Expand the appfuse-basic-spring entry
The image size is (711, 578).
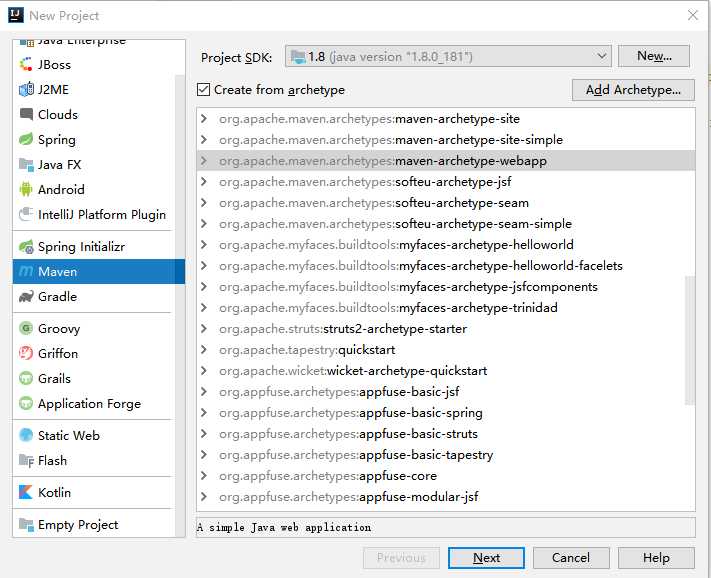pyautogui.click(x=204, y=413)
